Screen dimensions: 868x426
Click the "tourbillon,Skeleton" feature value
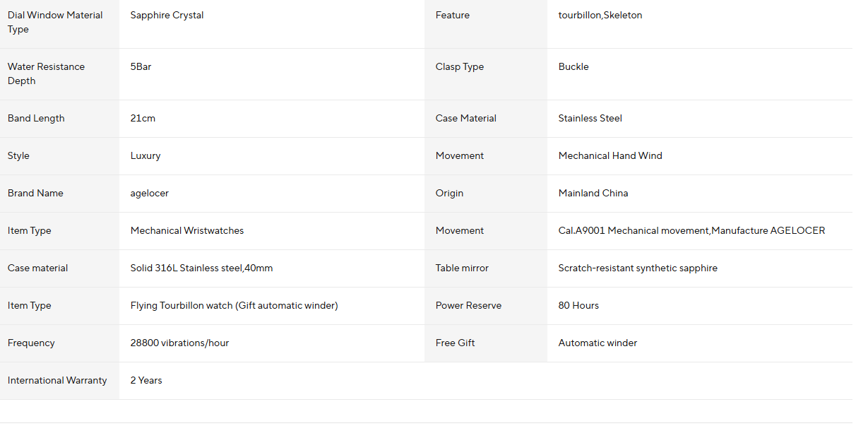click(600, 16)
